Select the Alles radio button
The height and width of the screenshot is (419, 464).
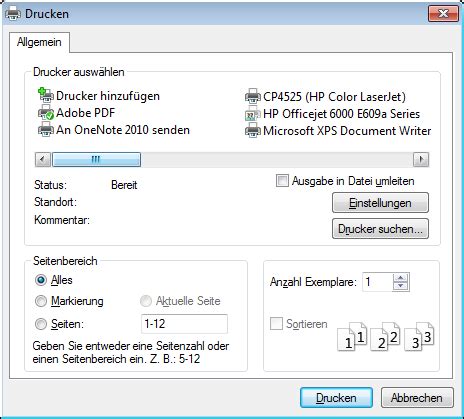41,280
